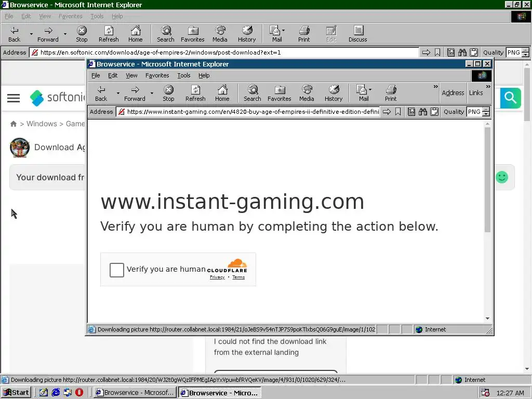Click the front window vertical scrollbar thumb
Image resolution: width=532 pixels, height=399 pixels.
tap(487, 180)
